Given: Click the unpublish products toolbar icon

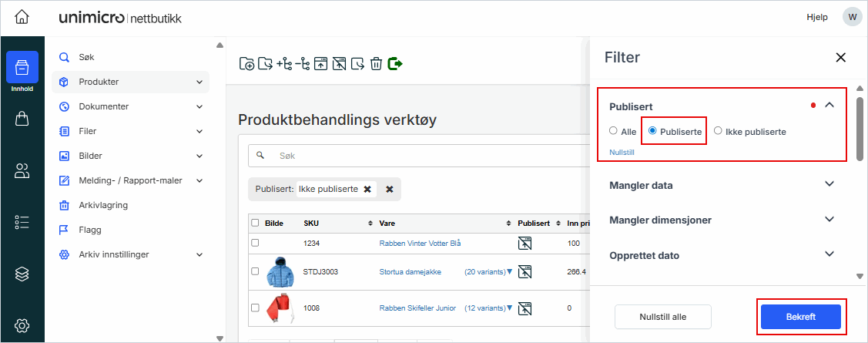Looking at the screenshot, I should pyautogui.click(x=339, y=64).
